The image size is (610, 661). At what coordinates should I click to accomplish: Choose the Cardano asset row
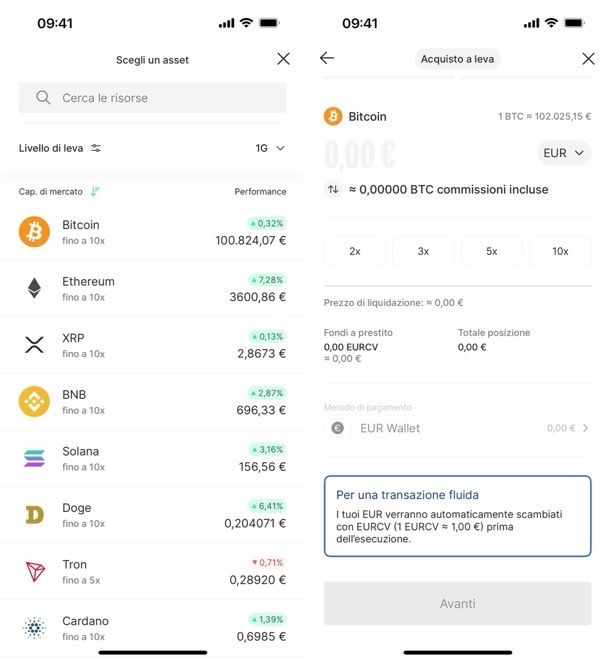pyautogui.click(x=152, y=628)
